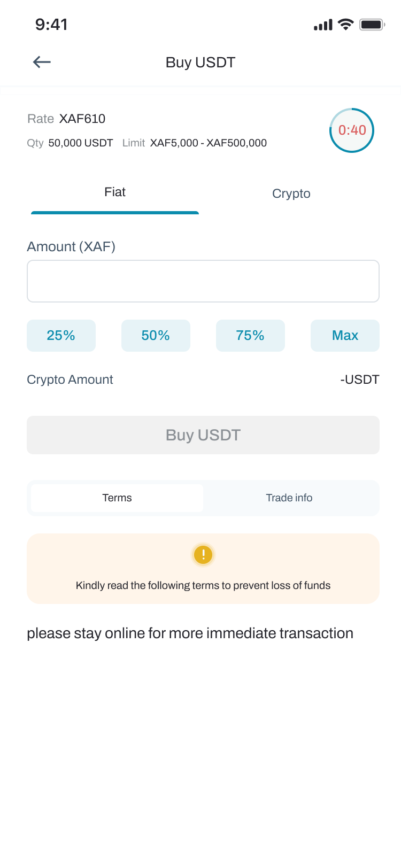Tap the back arrow icon
Viewport: 401px width, 868px height.
coord(42,62)
